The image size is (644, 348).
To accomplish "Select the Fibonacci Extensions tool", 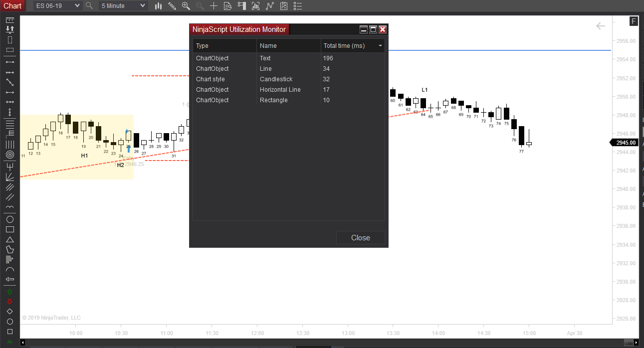I will pyautogui.click(x=9, y=134).
